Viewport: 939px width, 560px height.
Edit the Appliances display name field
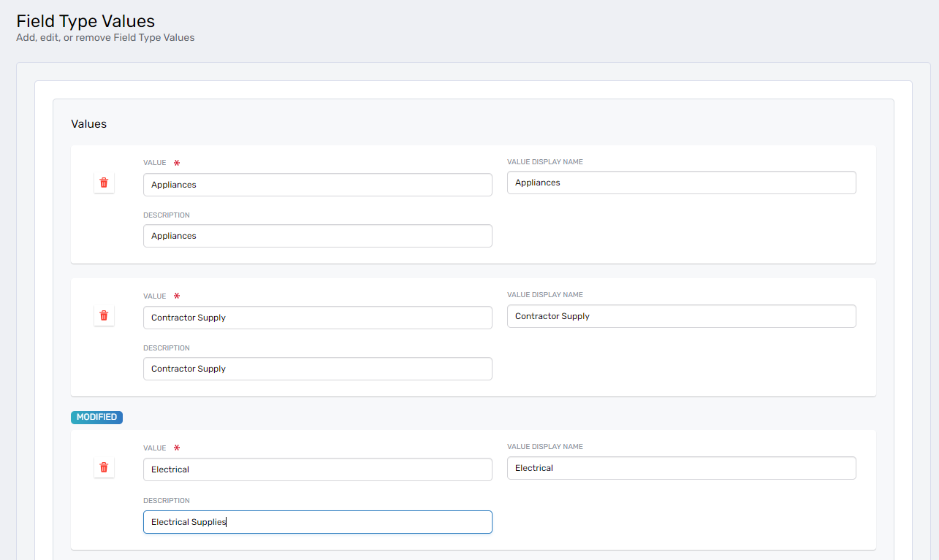click(x=681, y=183)
